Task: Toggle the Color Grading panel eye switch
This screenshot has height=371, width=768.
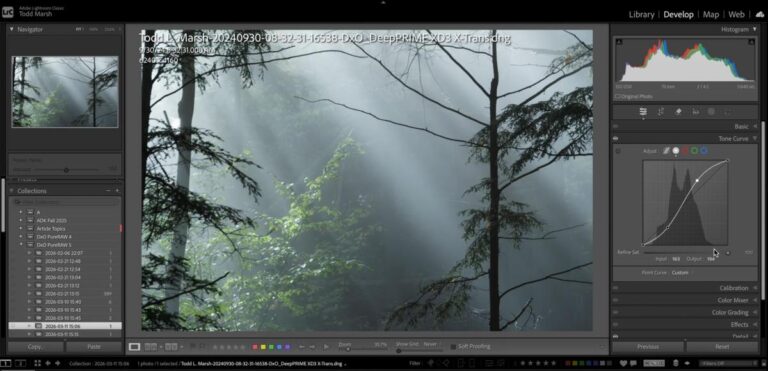Action: [616, 312]
